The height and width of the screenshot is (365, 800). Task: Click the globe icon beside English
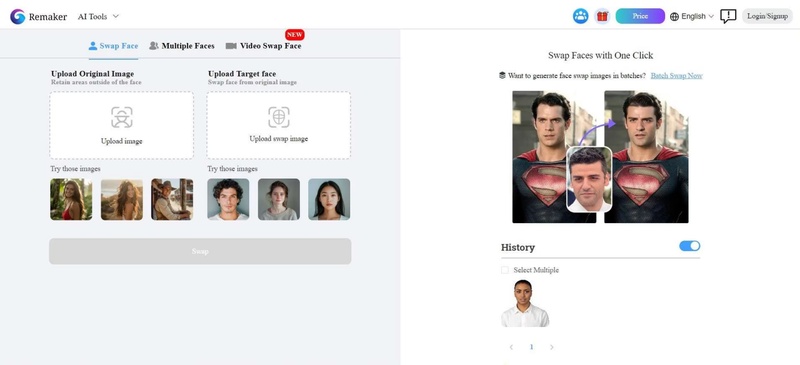pyautogui.click(x=674, y=16)
